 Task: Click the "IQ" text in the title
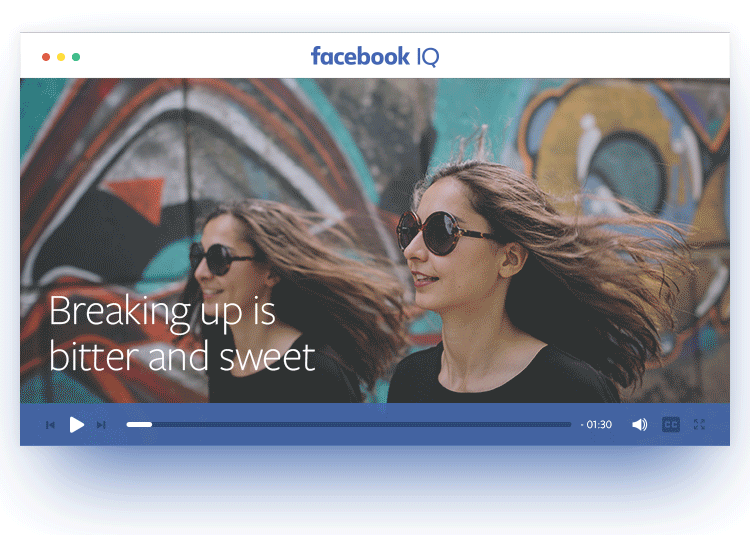tap(427, 57)
